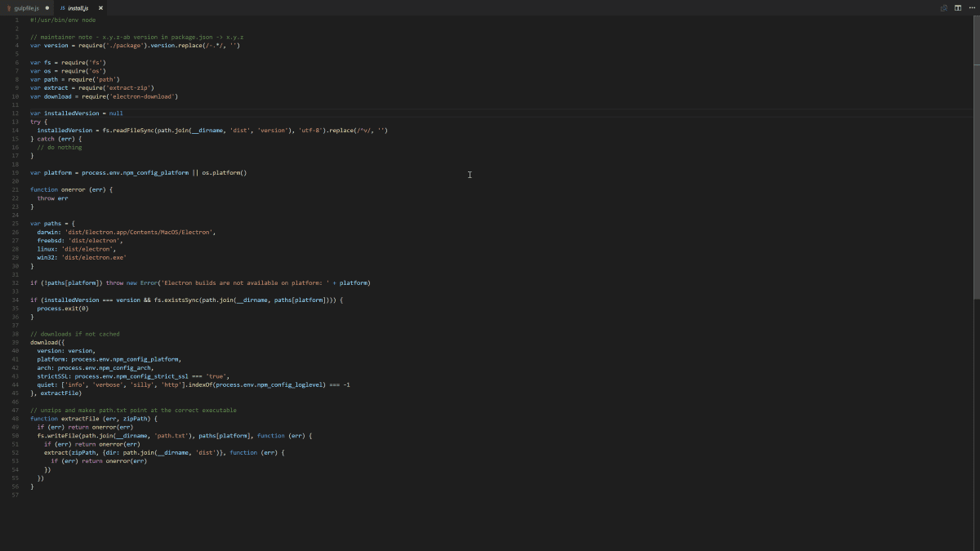Click the 'downloads if not cached' comment

(78, 334)
